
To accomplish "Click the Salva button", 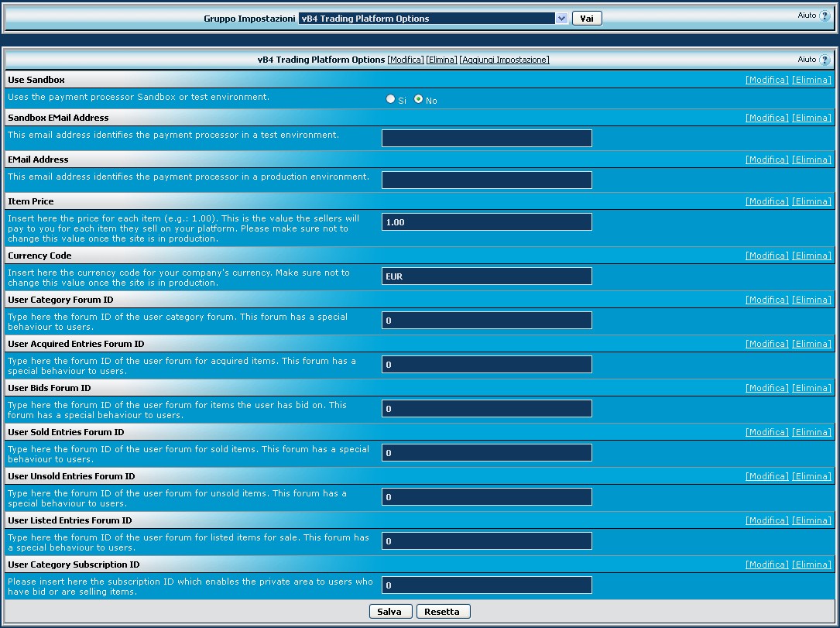I will coord(390,612).
